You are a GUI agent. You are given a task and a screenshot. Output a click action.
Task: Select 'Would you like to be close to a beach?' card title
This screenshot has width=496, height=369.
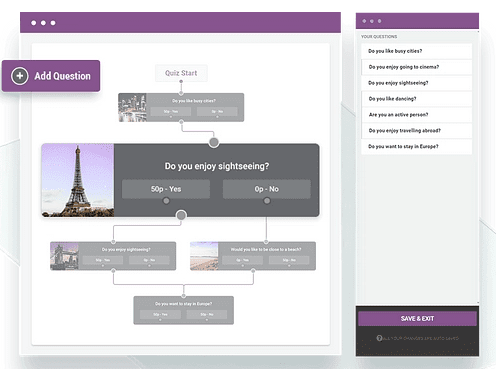(266, 249)
